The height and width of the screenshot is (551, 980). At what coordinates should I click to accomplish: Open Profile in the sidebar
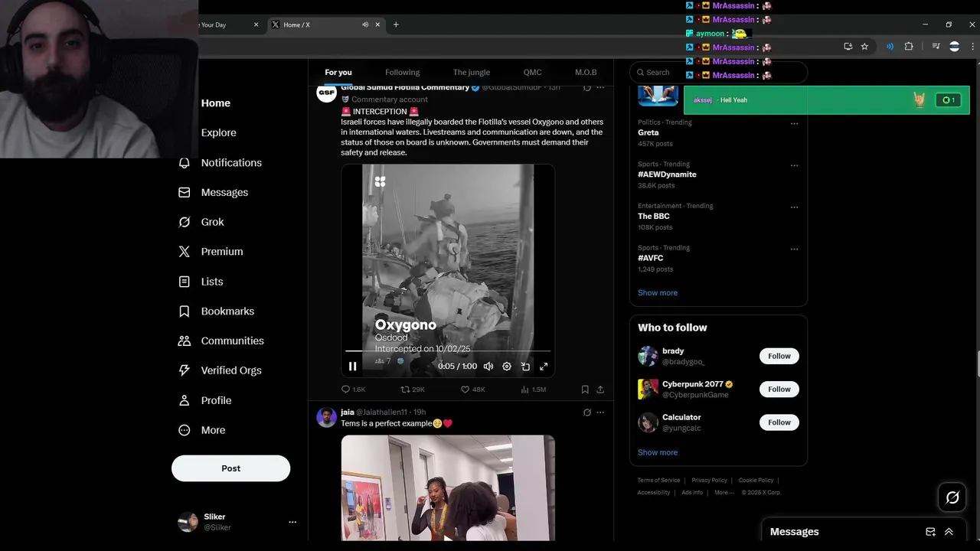204,400
